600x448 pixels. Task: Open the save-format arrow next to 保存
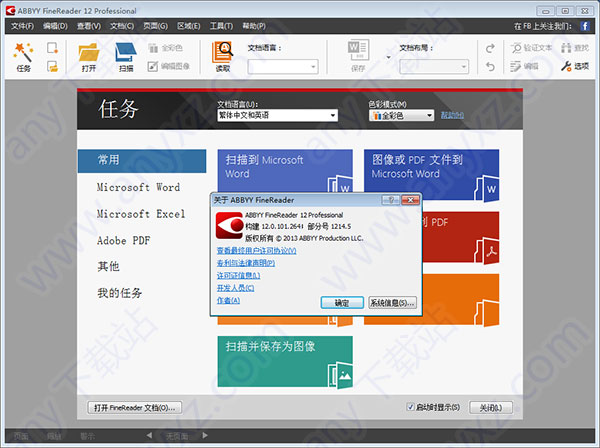click(x=388, y=57)
